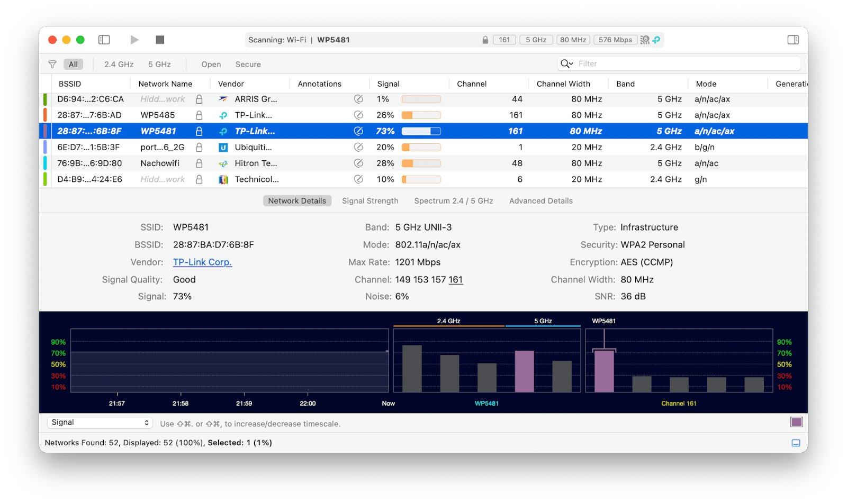The height and width of the screenshot is (504, 847).
Task: Click the annotation icon in the selected WP5481 row
Action: click(358, 131)
